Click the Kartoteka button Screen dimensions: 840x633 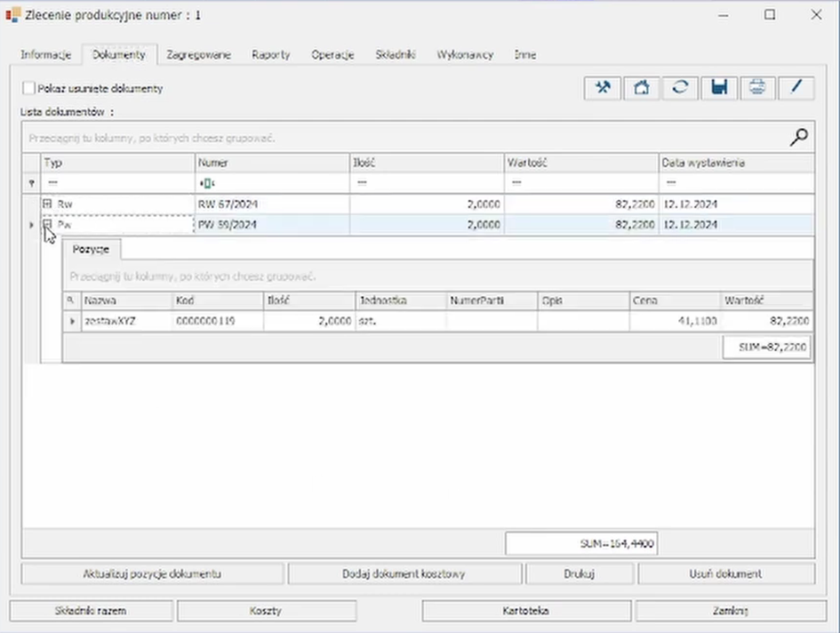(526, 611)
